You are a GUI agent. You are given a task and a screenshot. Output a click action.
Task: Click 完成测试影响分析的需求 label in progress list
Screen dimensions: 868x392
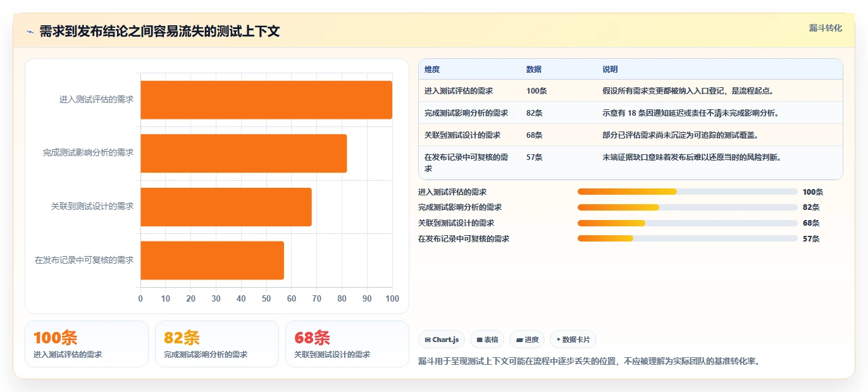[x=460, y=207]
